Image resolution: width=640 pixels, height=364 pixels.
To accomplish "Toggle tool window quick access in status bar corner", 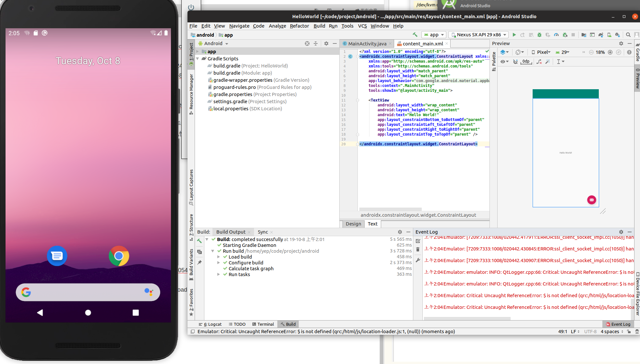I will 193,332.
